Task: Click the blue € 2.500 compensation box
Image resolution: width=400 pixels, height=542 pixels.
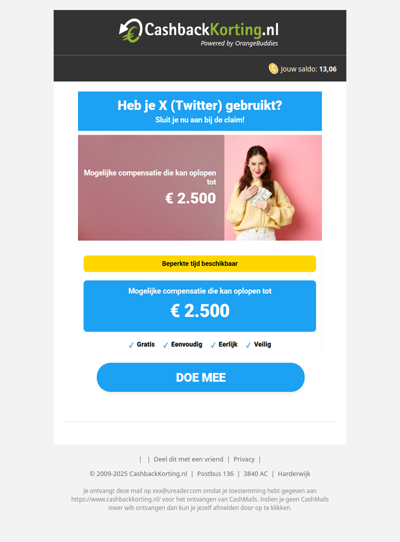Action: pos(200,306)
